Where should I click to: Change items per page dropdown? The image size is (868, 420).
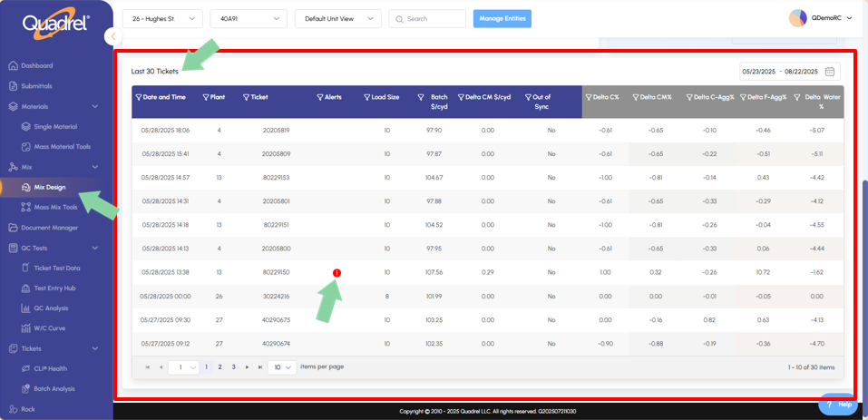[281, 367]
